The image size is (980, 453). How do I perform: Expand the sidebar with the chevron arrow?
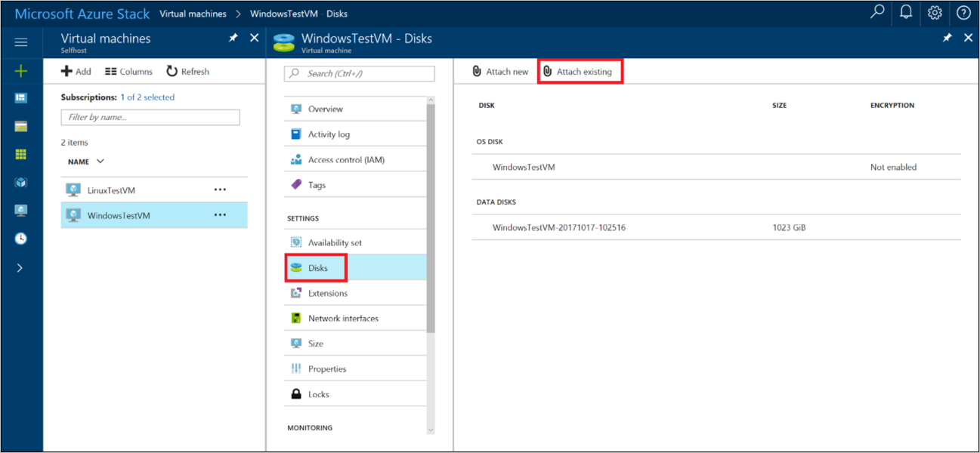click(20, 267)
